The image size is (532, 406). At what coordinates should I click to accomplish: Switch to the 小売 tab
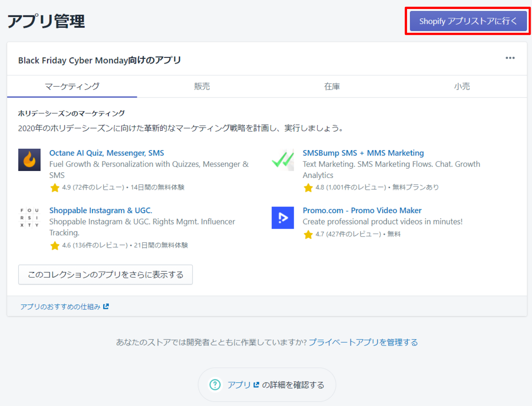(462, 86)
